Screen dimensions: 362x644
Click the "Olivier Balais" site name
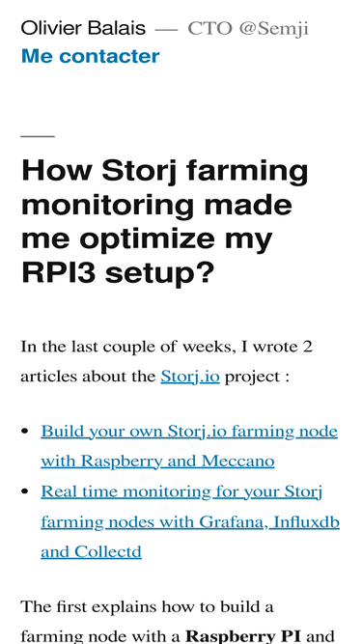click(83, 28)
